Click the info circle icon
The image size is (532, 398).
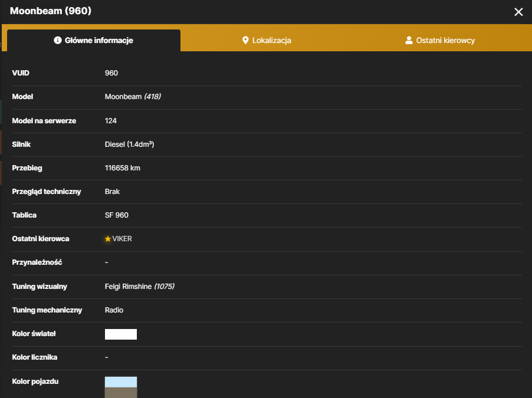58,40
